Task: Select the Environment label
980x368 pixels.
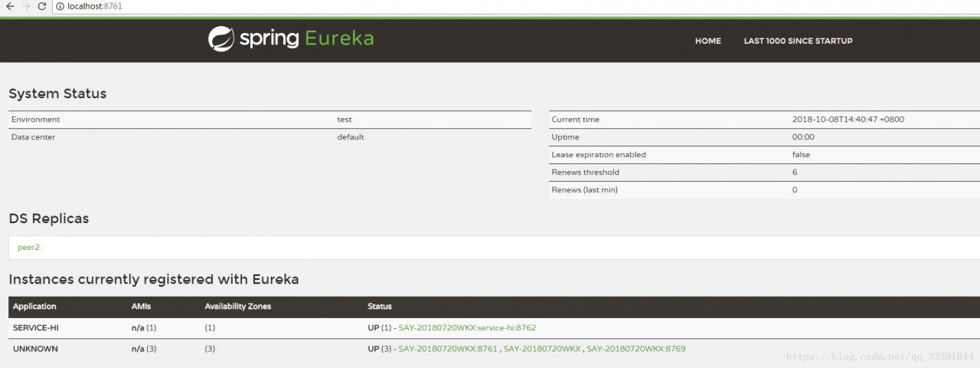Action: 35,120
